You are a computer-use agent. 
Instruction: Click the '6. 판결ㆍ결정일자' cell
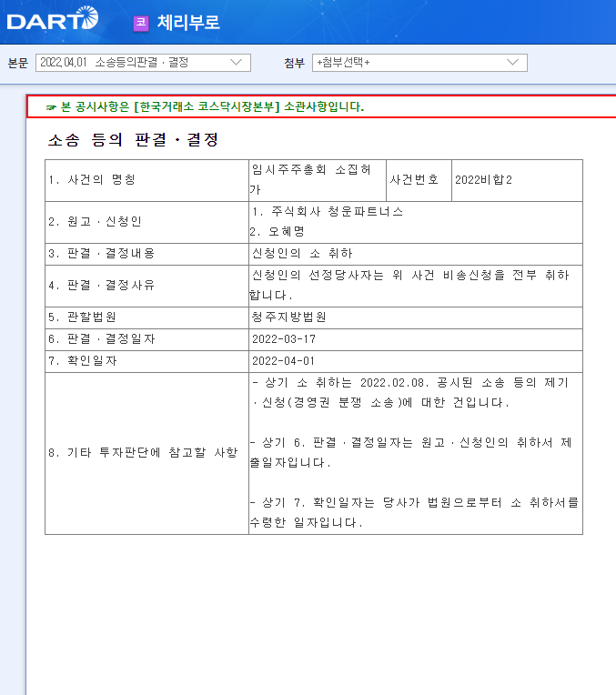[x=146, y=339]
